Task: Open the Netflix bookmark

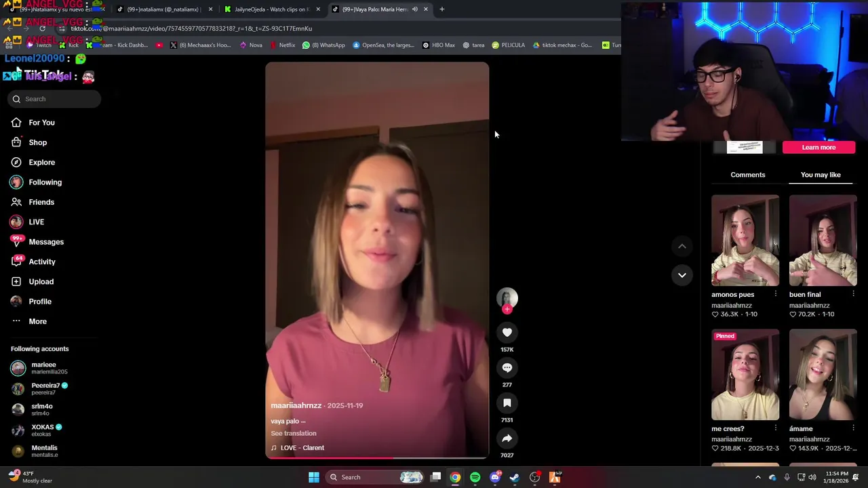Action: [283, 45]
